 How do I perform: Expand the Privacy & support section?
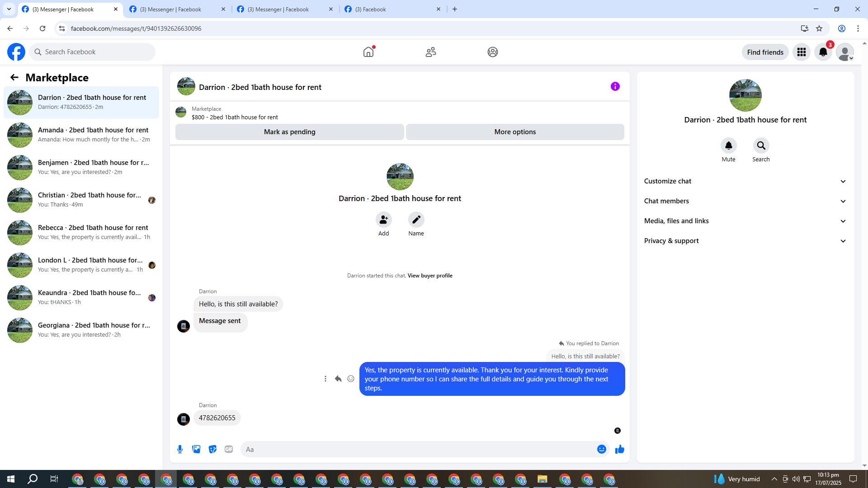[x=745, y=241]
